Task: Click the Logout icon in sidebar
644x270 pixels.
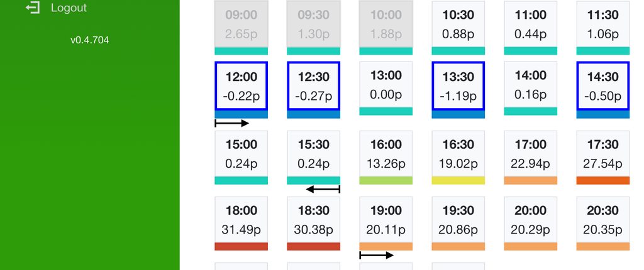Action: (32, 8)
